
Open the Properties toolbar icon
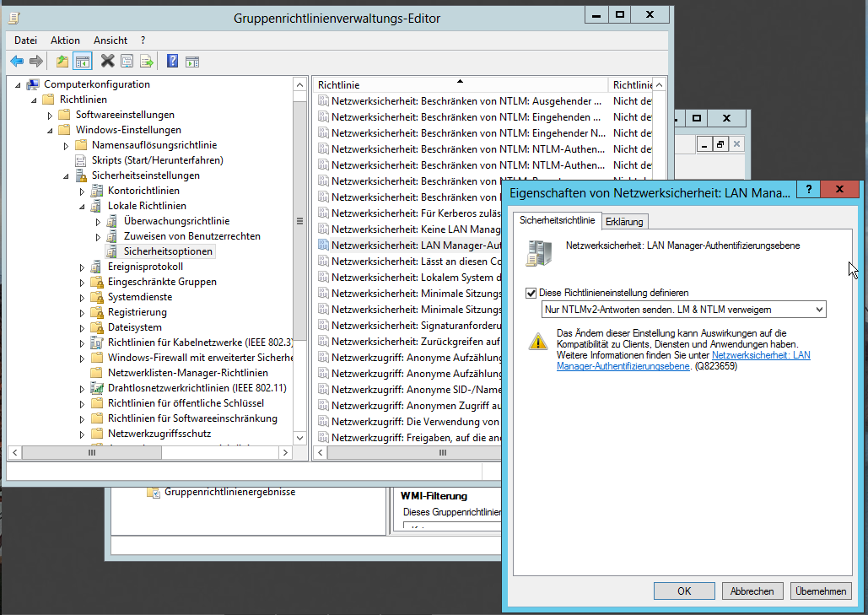click(127, 60)
